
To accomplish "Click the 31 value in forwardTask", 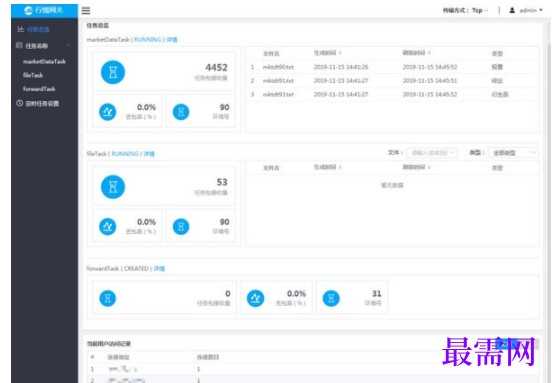I will pos(377,294).
